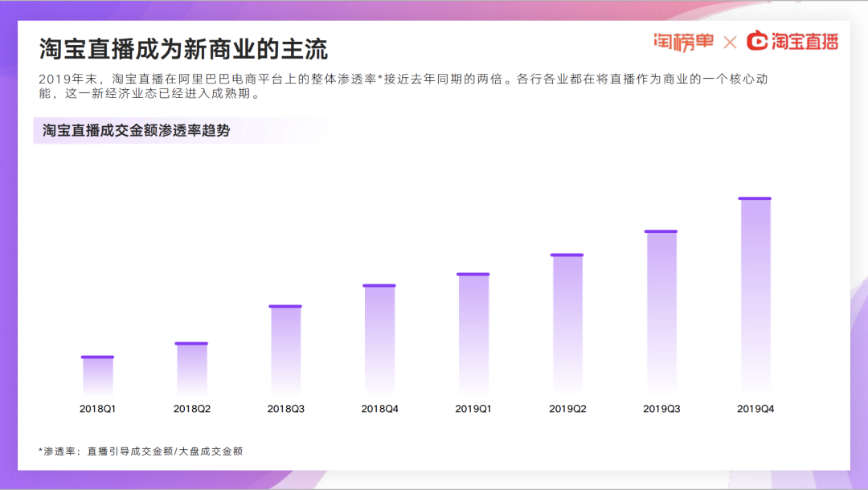The width and height of the screenshot is (868, 490).
Task: Click the 2019Q4 axis label
Action: (755, 409)
